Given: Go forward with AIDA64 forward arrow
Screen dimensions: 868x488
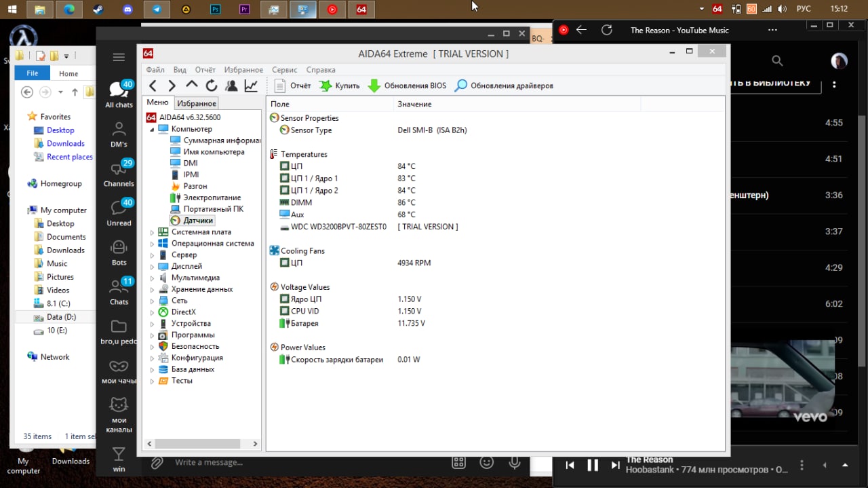Looking at the screenshot, I should [x=172, y=86].
